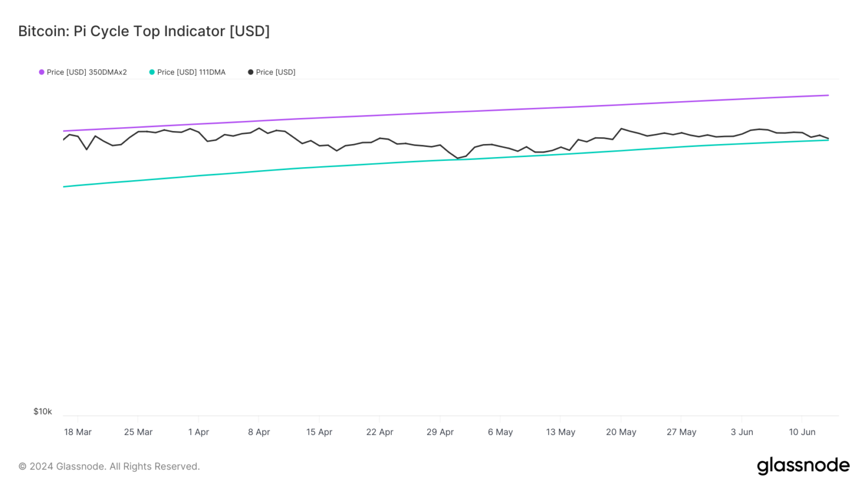Select the 10 Jun date label
Image resolution: width=868 pixels, height=488 pixels.
tap(802, 432)
